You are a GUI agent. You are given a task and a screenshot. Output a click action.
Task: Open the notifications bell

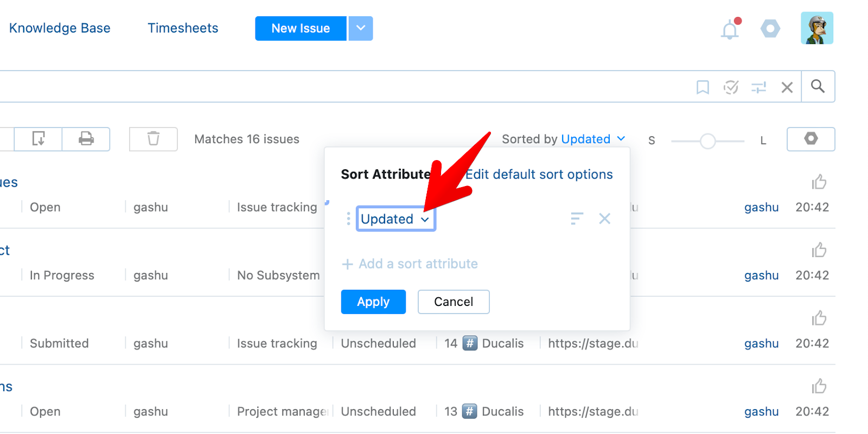(730, 29)
